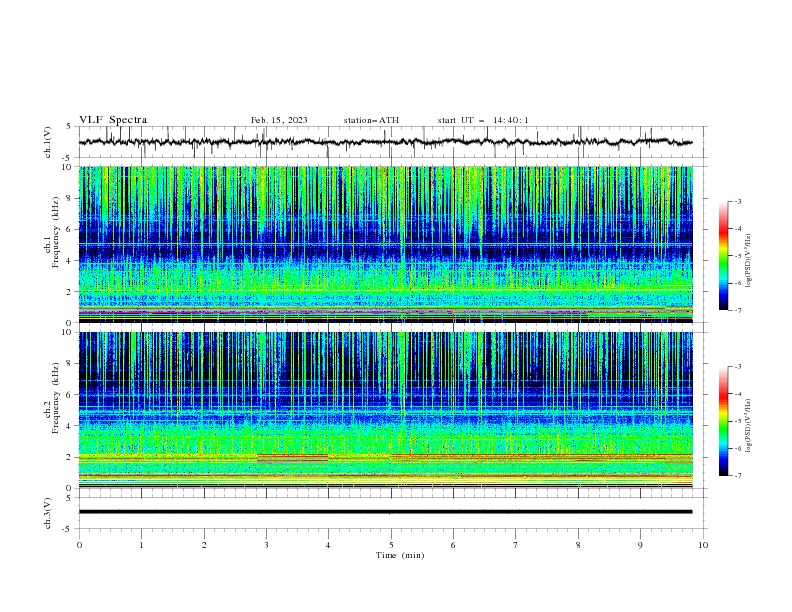The height and width of the screenshot is (612, 792).
Task: Click the "-5" tick on ch.1 color bar
Action: pos(738,256)
